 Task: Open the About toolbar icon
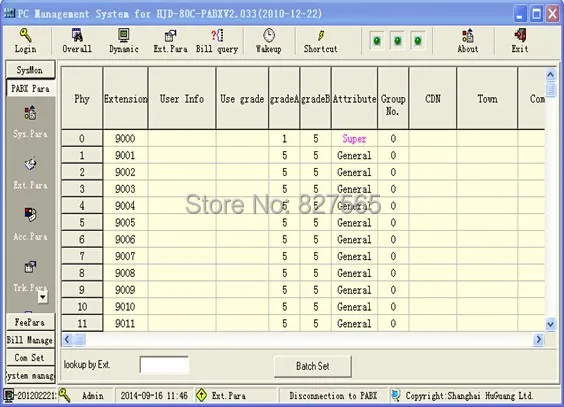coord(468,36)
